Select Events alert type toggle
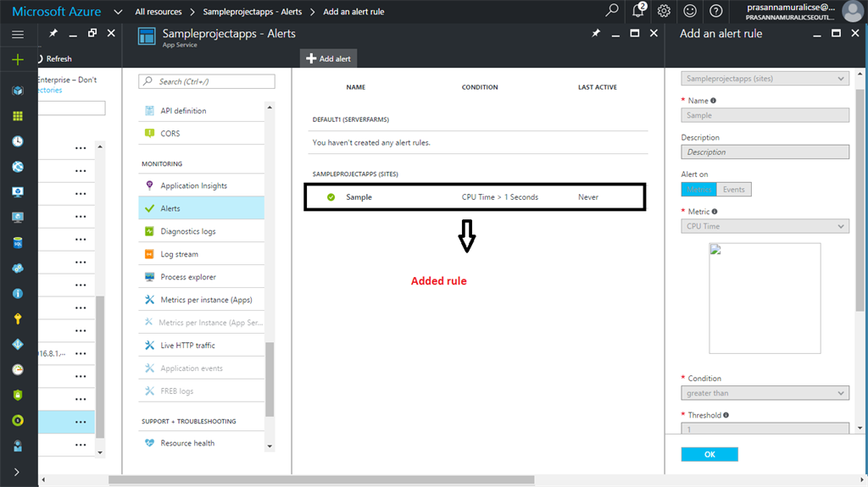Screen dimensions: 868x487 (734, 189)
